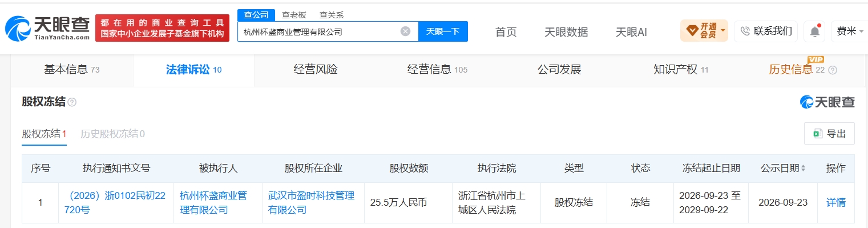Click the help icon beside 股权冻结 heading
The image size is (868, 228).
(x=72, y=102)
